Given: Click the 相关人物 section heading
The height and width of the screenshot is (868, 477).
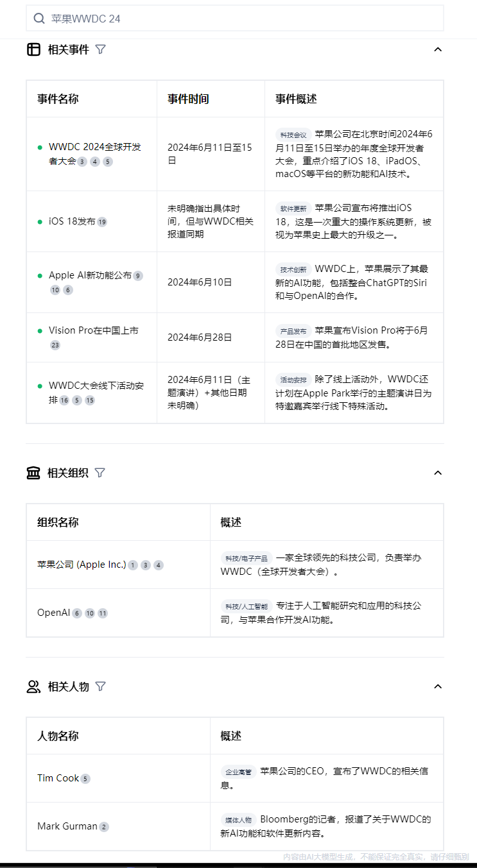Looking at the screenshot, I should click(x=68, y=686).
